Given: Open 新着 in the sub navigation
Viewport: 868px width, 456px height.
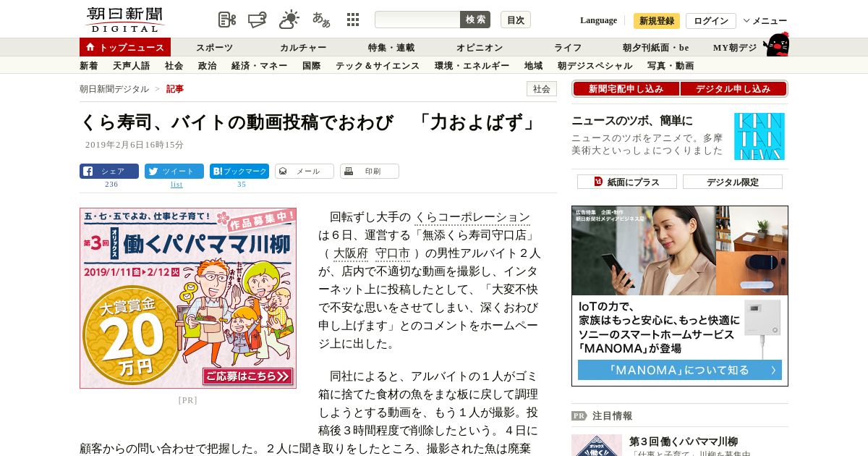Looking at the screenshot, I should (89, 66).
